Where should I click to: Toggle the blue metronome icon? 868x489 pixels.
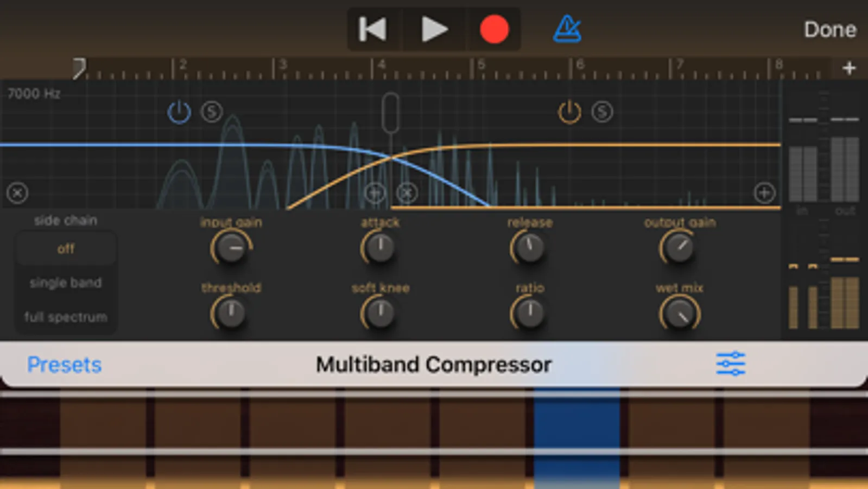567,29
